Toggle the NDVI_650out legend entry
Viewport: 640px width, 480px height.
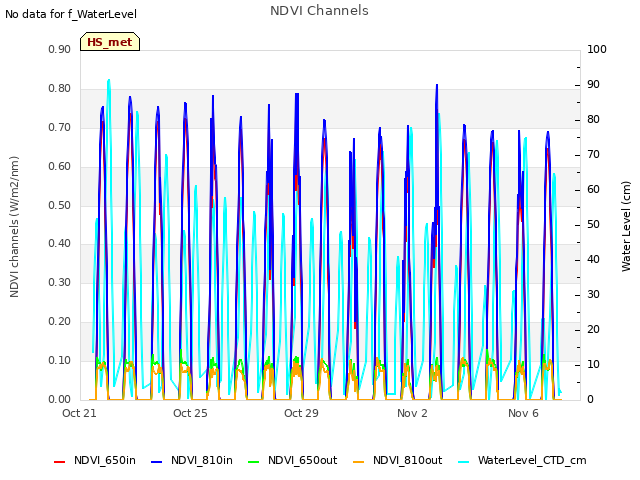coord(293,460)
